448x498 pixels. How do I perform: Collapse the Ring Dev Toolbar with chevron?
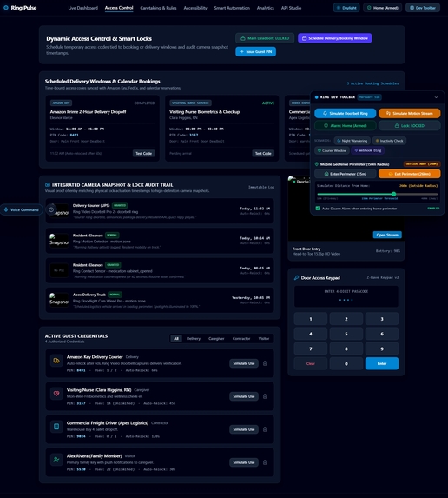click(436, 97)
